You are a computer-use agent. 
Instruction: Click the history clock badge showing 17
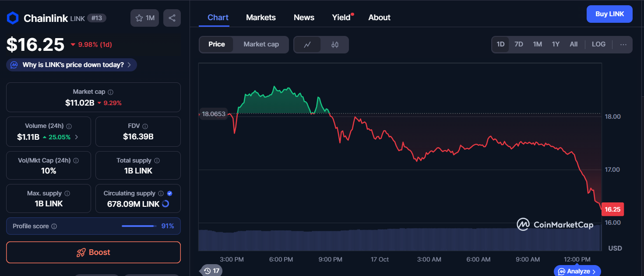click(211, 270)
